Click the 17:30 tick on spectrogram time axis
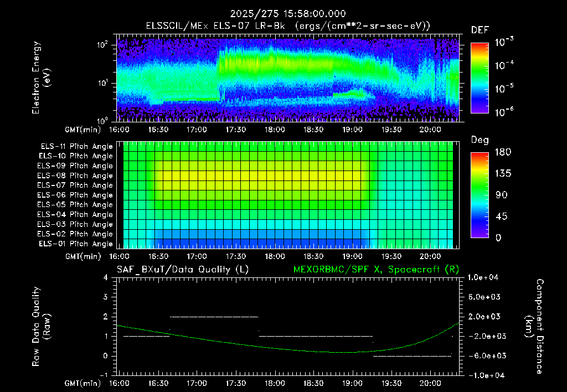 click(236, 130)
